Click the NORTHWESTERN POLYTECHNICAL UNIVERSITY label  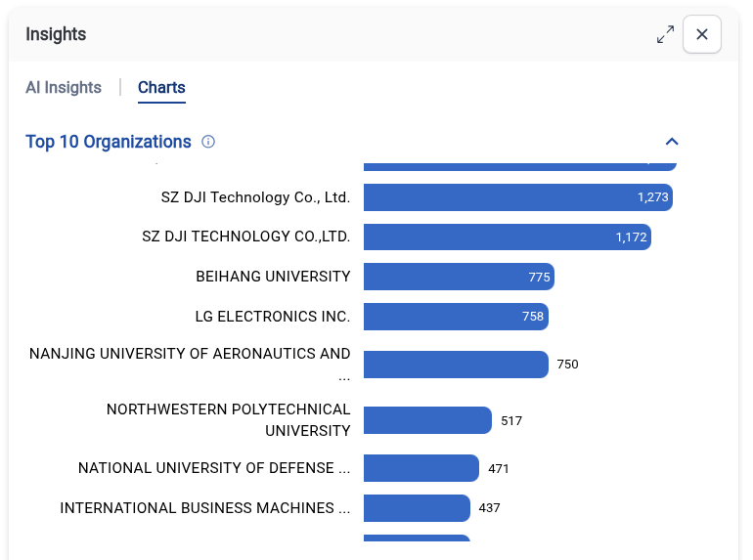coord(229,420)
